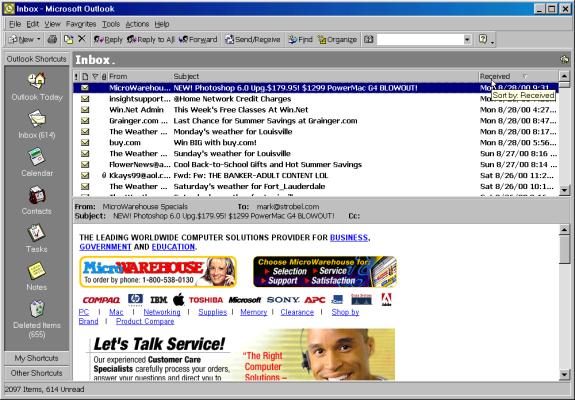Viewport: 575px width, 400px height.
Task: Click the Move to Folder toolbar icon
Action: click(68, 39)
